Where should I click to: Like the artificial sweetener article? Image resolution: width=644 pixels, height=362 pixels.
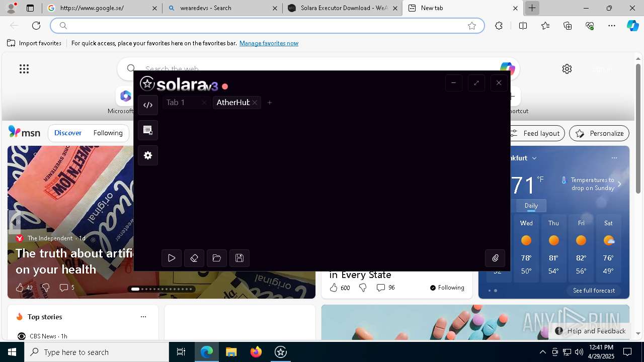tap(24, 288)
